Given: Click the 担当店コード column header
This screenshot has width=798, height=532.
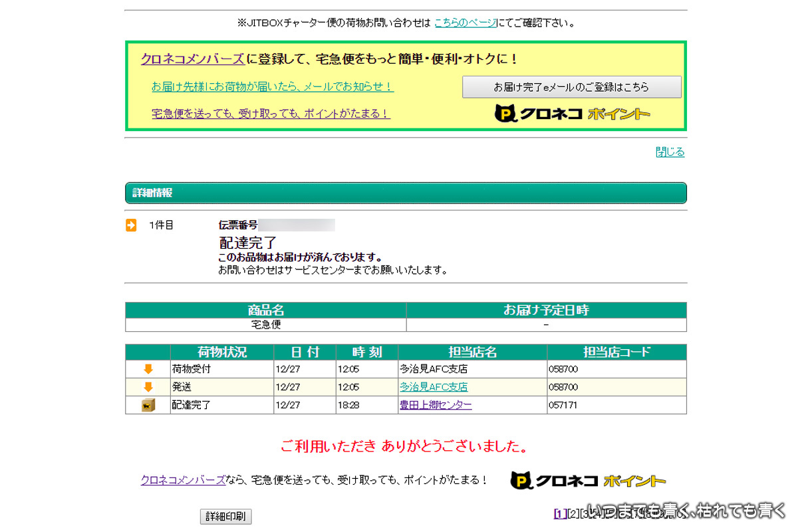Looking at the screenshot, I should coord(616,352).
